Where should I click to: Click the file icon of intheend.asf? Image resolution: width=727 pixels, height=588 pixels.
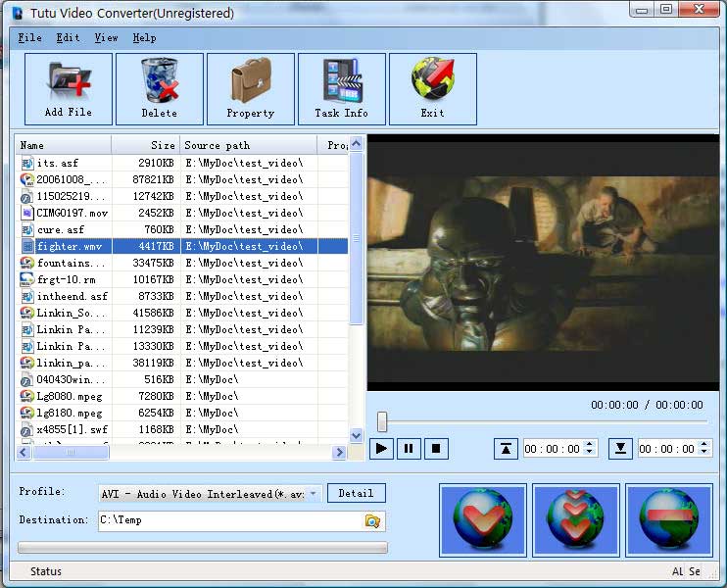click(26, 296)
